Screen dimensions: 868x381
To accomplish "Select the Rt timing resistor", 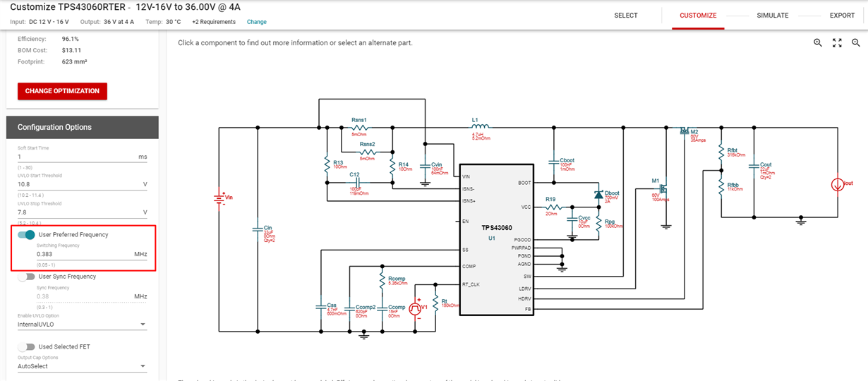I will pos(435,303).
